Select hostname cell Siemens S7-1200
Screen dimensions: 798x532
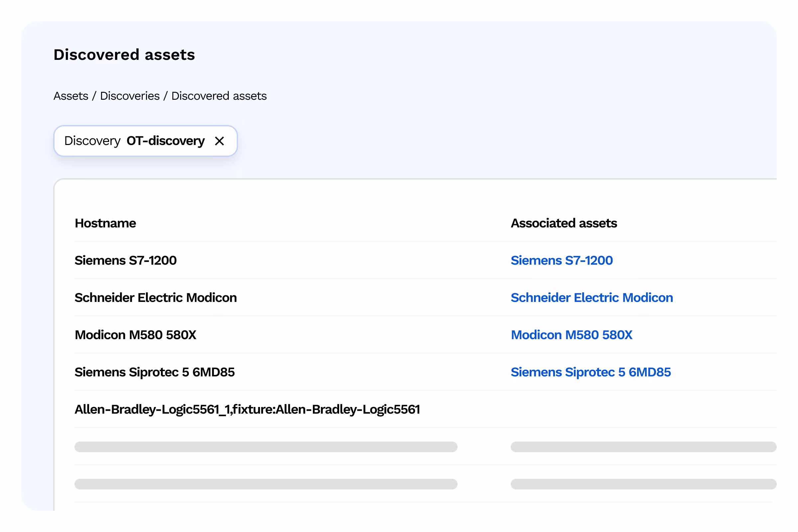[126, 260]
